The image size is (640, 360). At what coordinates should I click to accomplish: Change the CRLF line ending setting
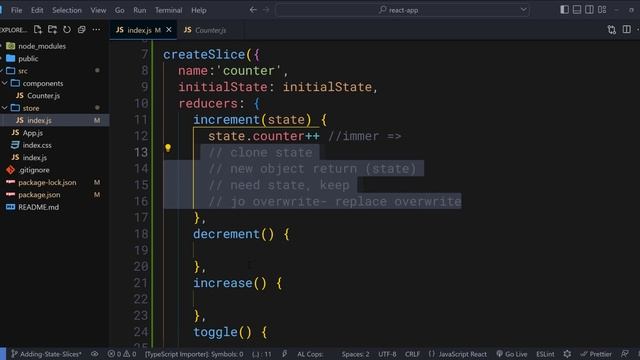point(412,354)
